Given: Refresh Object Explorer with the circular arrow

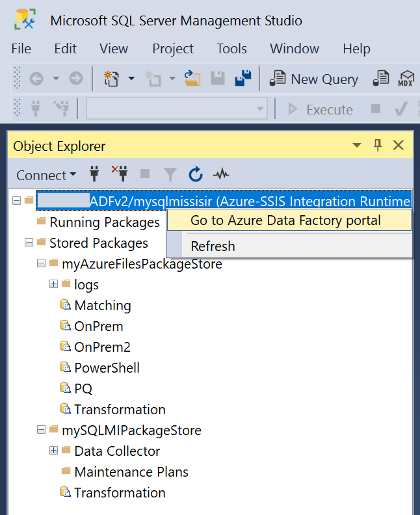Looking at the screenshot, I should tap(196, 174).
